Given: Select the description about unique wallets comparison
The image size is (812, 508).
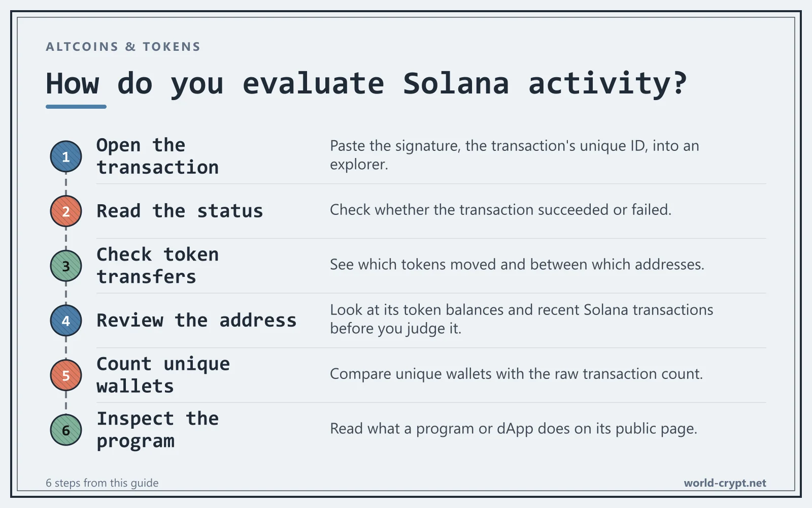Looking at the screenshot, I should [x=516, y=374].
